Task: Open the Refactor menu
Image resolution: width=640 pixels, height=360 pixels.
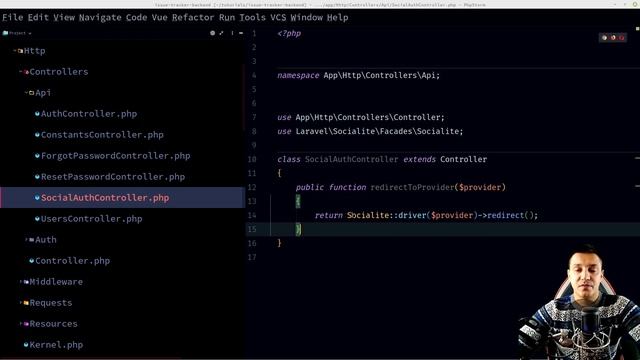Action: 193,18
